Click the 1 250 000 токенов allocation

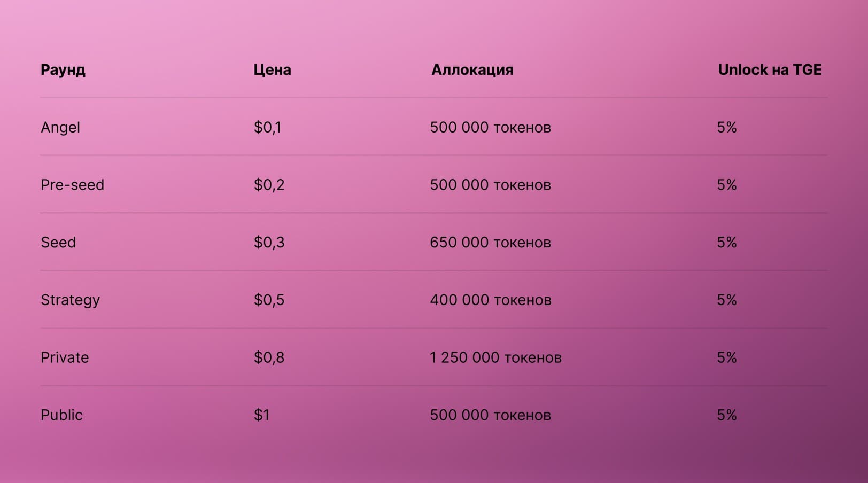click(495, 357)
